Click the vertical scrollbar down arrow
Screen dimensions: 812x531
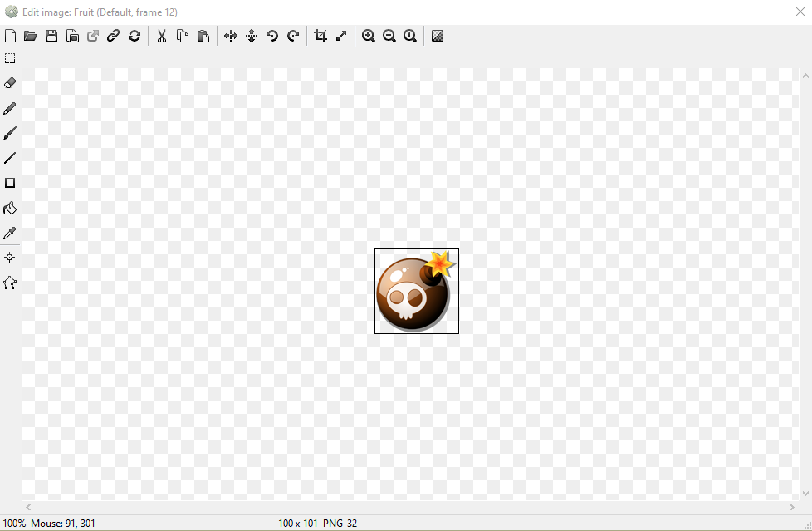coord(805,494)
